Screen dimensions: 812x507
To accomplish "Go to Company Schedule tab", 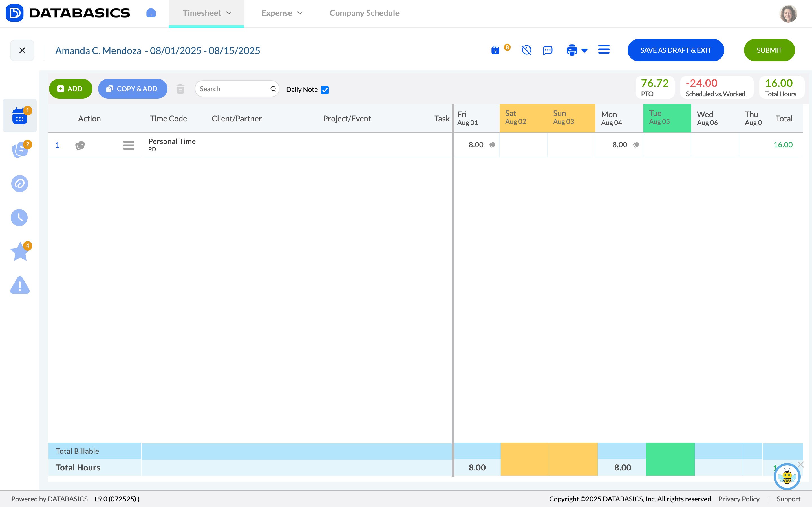I will click(x=364, y=13).
